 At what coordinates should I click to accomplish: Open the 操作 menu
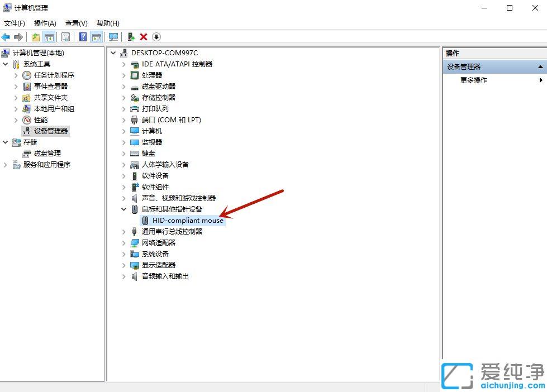44,23
